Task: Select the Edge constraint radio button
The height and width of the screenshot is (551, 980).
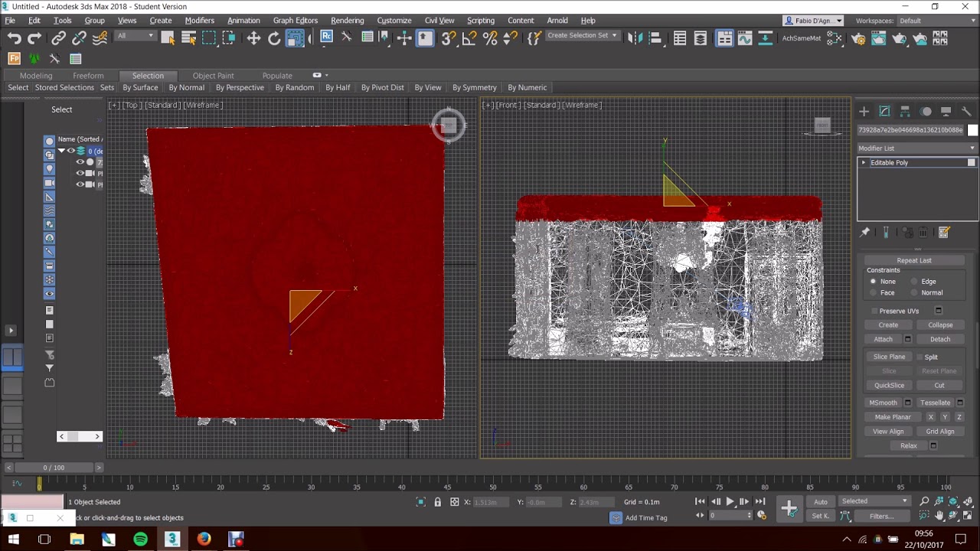Action: (x=914, y=282)
